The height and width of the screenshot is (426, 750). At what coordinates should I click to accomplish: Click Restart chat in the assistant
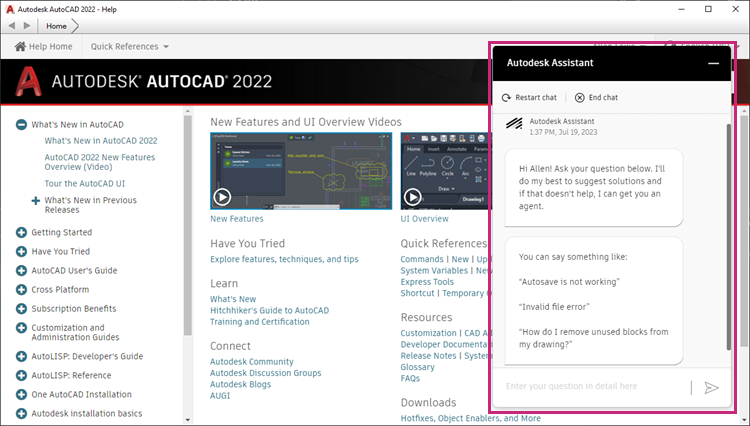click(x=529, y=98)
